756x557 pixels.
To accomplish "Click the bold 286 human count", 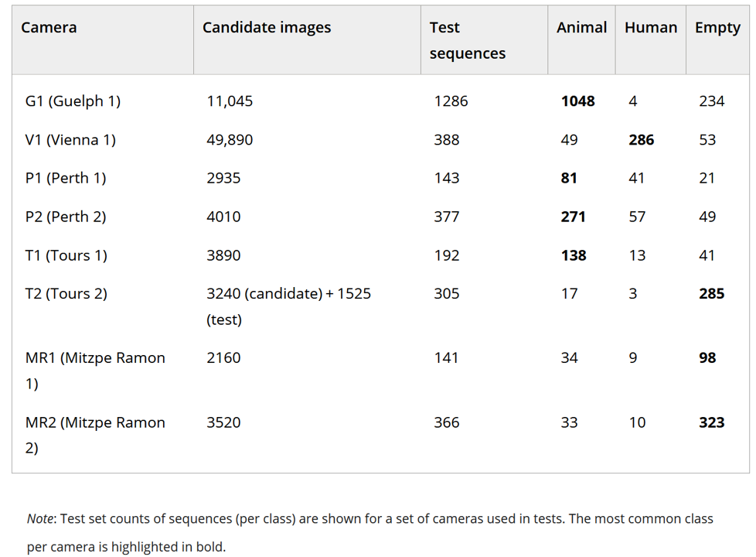I will tap(641, 139).
